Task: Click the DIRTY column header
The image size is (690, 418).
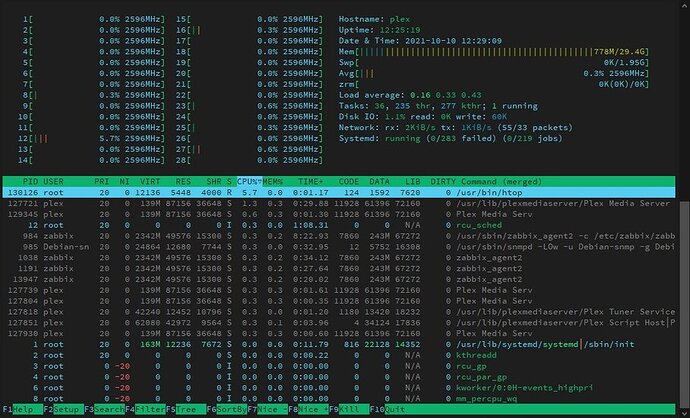Action: 443,181
